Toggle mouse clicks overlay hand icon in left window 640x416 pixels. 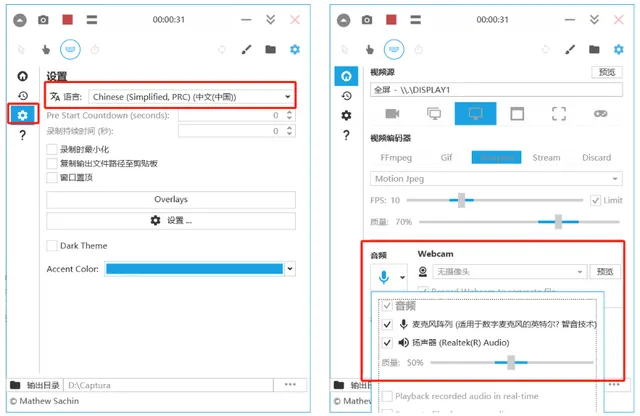[x=46, y=50]
